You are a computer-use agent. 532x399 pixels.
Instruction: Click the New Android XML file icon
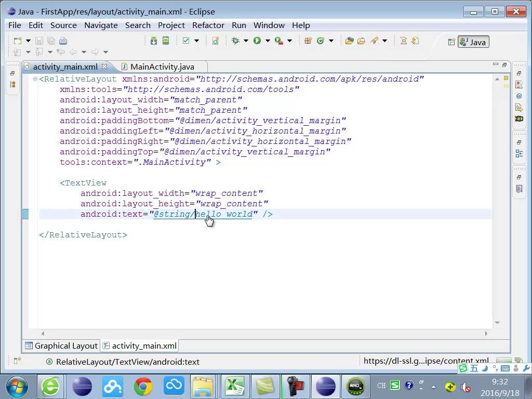(x=216, y=41)
